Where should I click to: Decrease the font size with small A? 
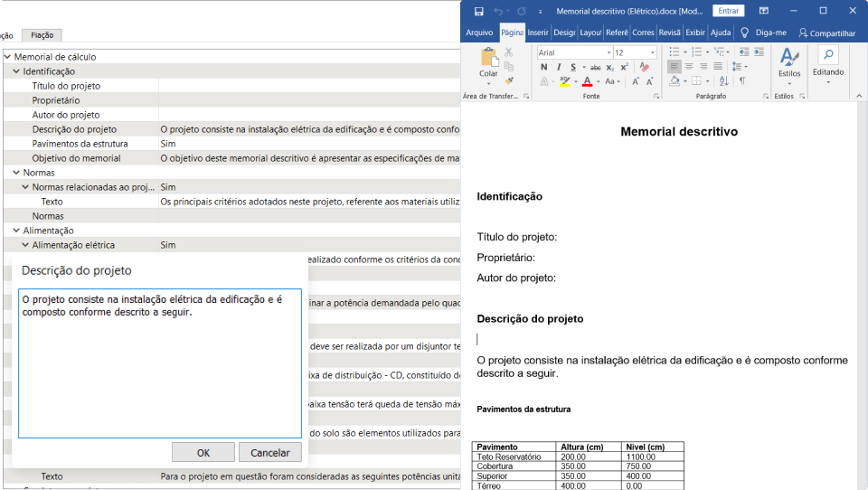[x=650, y=81]
